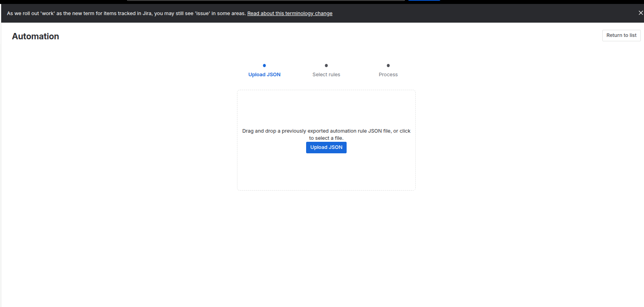Click blank page area below the upload box
The image size is (644, 307).
click(326, 246)
